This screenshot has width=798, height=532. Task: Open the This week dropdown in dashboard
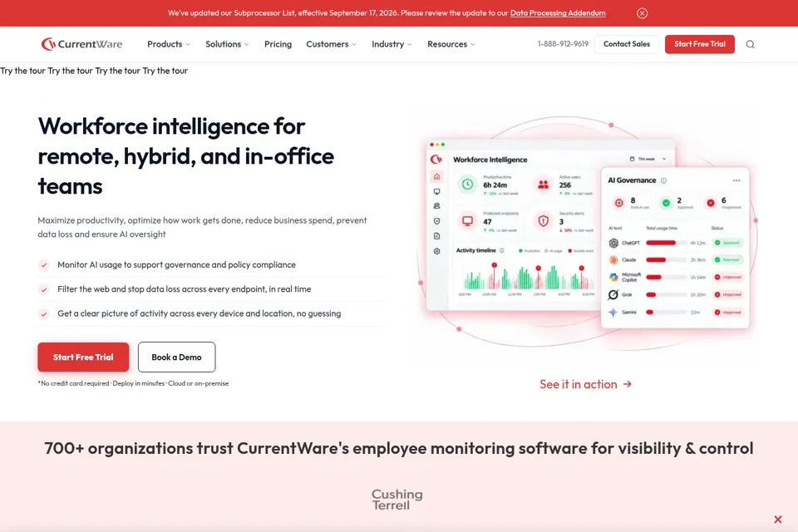point(648,159)
